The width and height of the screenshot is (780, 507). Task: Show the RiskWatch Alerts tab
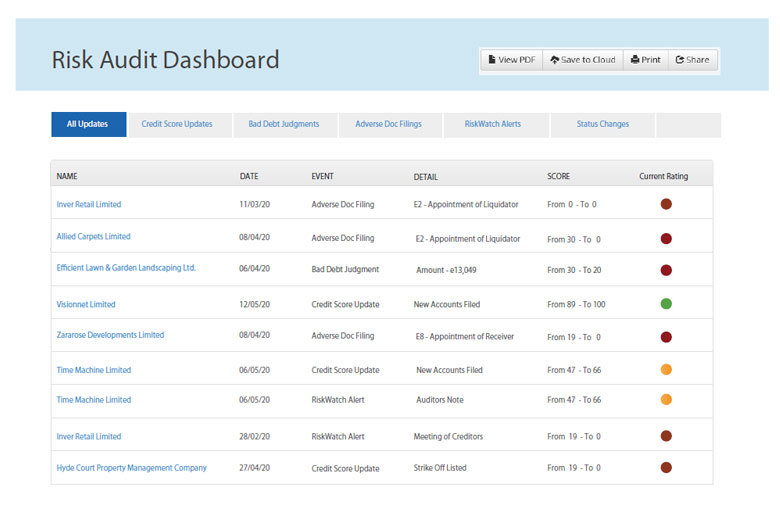click(496, 124)
